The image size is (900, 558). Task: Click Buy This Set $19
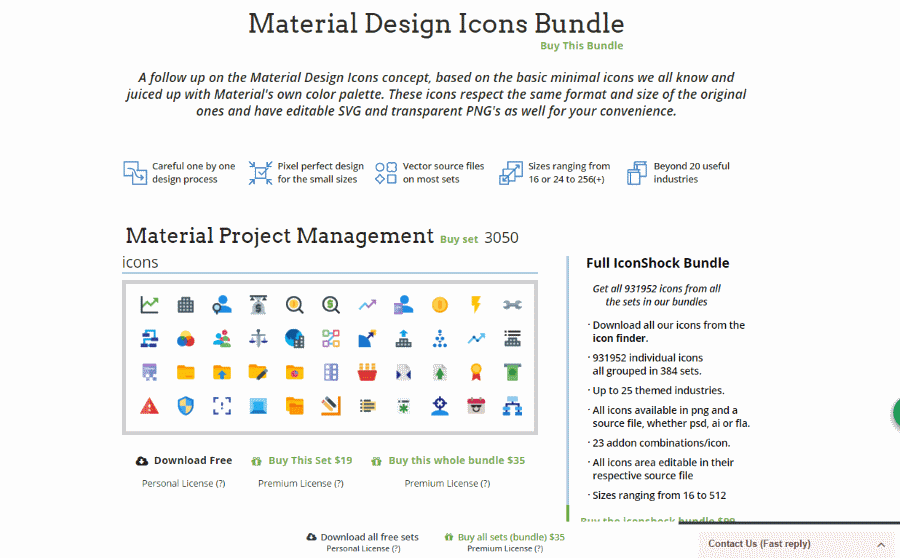click(302, 460)
